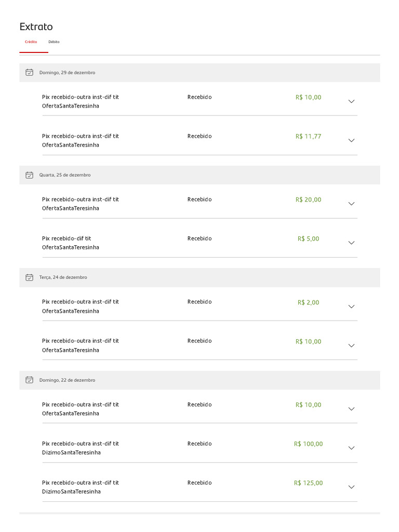The height and width of the screenshot is (532, 399).
Task: Expand the R$ 10,00 Pix on 24 de dezembro
Action: click(x=351, y=345)
